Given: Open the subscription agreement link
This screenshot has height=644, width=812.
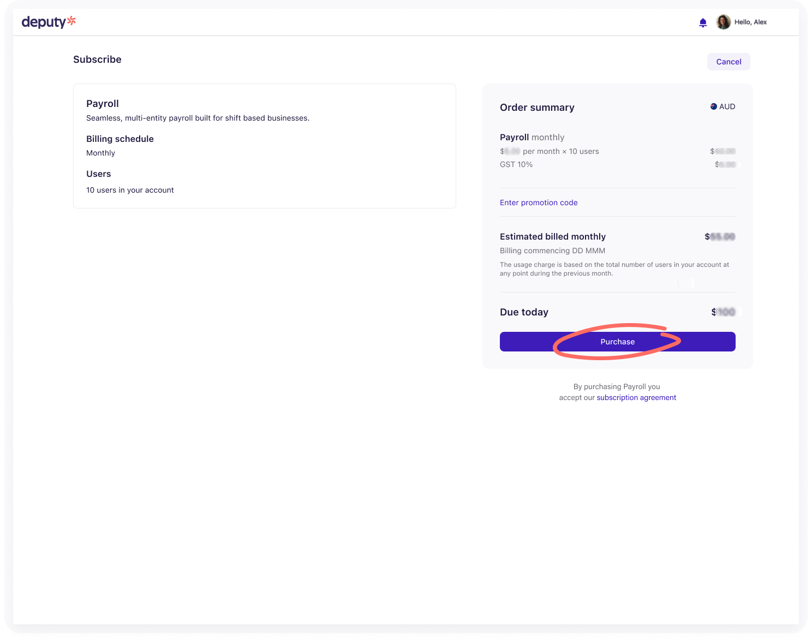Looking at the screenshot, I should click(636, 397).
